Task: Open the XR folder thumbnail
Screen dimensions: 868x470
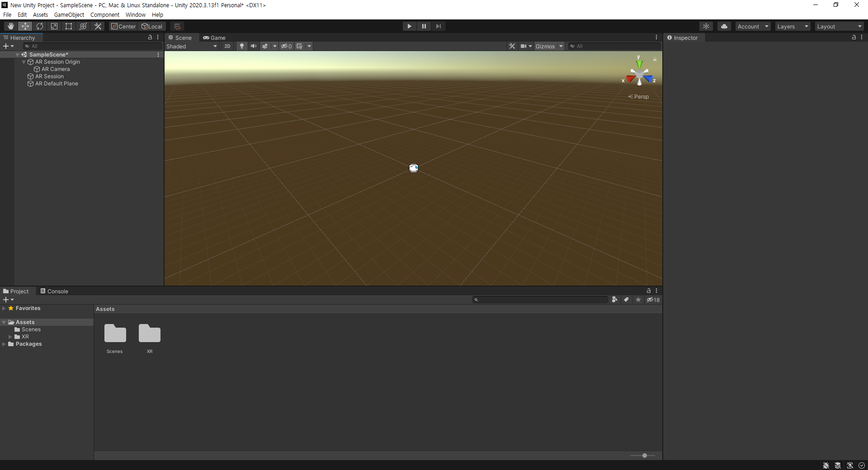Action: [150, 334]
